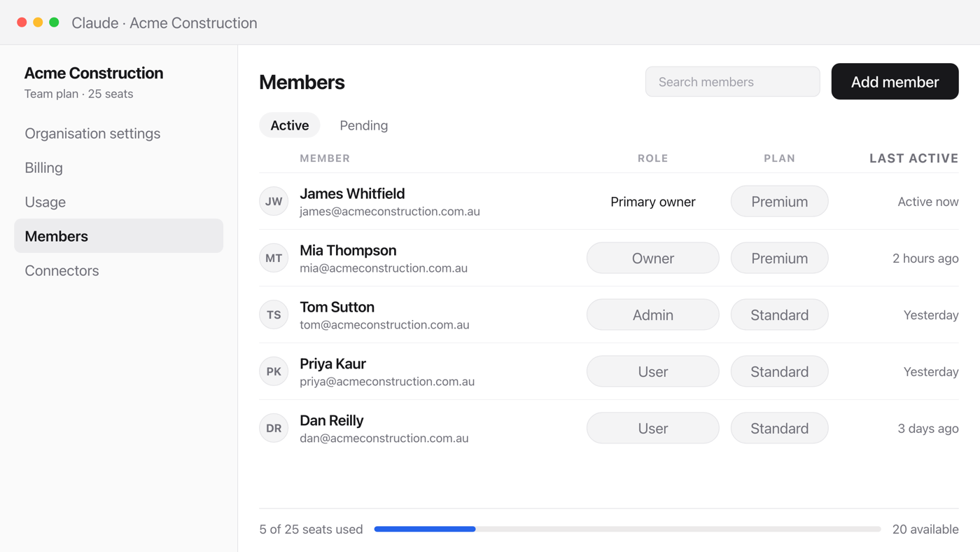Image resolution: width=980 pixels, height=552 pixels.
Task: Click the Plan column header
Action: point(779,158)
